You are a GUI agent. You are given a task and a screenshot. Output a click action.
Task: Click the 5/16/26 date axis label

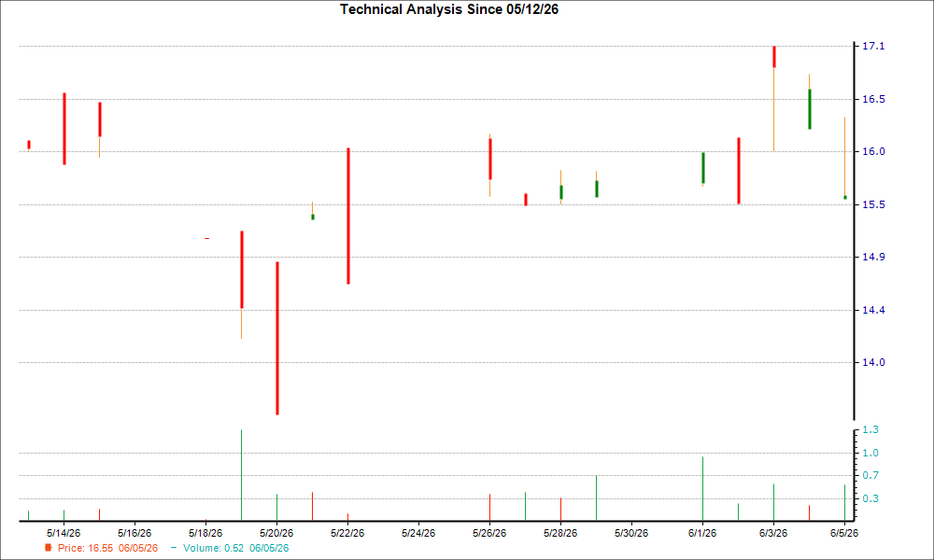[x=134, y=533]
